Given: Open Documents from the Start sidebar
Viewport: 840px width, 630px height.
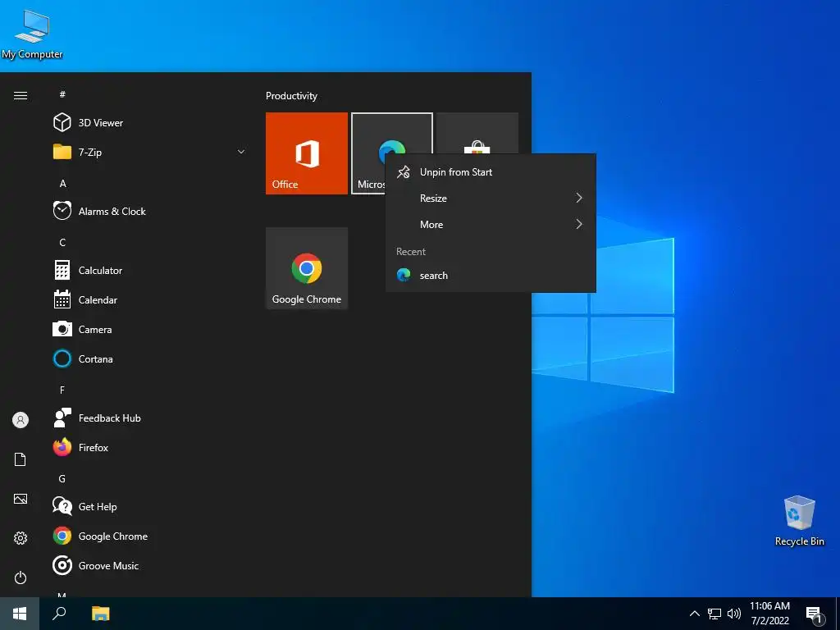Looking at the screenshot, I should (21, 459).
